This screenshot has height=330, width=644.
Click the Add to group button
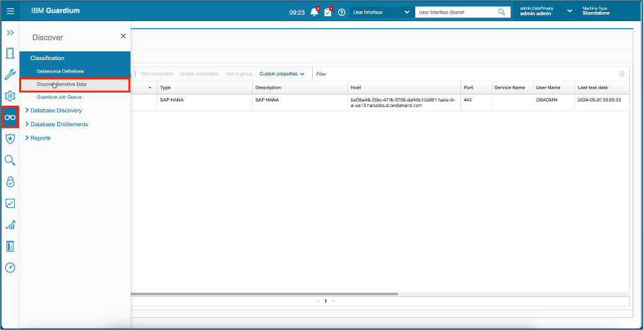click(x=239, y=74)
